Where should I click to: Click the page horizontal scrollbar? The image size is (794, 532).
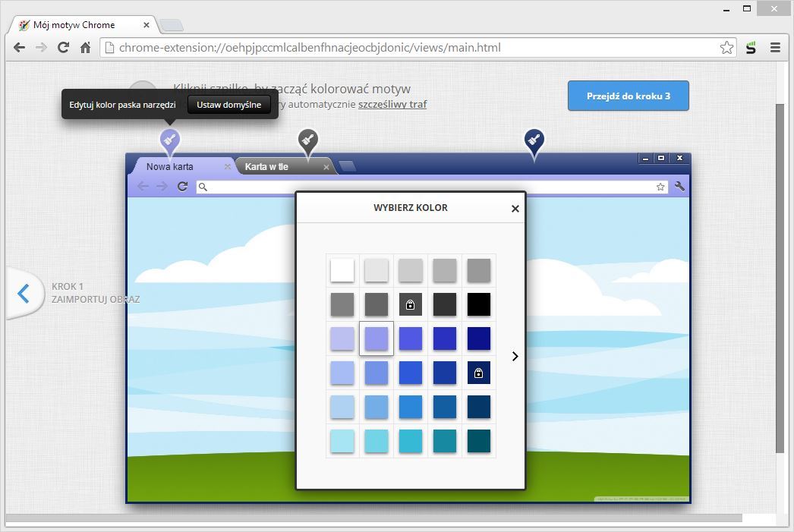click(373, 518)
